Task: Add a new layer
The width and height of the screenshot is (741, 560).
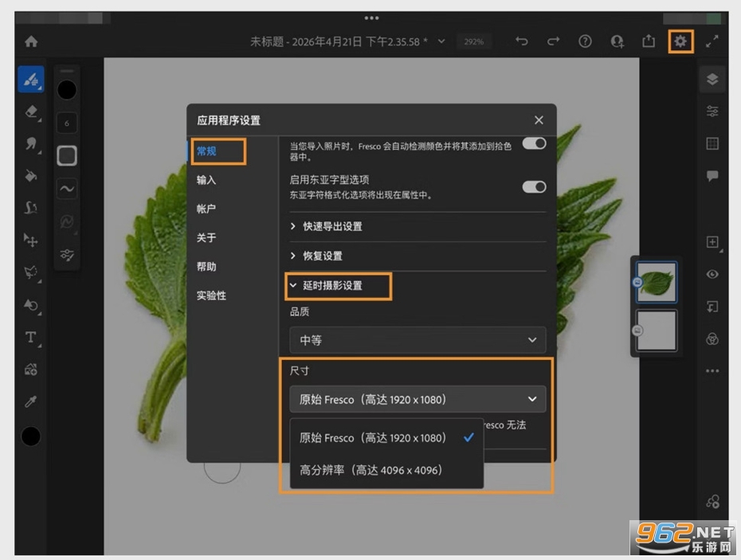Action: [x=712, y=242]
